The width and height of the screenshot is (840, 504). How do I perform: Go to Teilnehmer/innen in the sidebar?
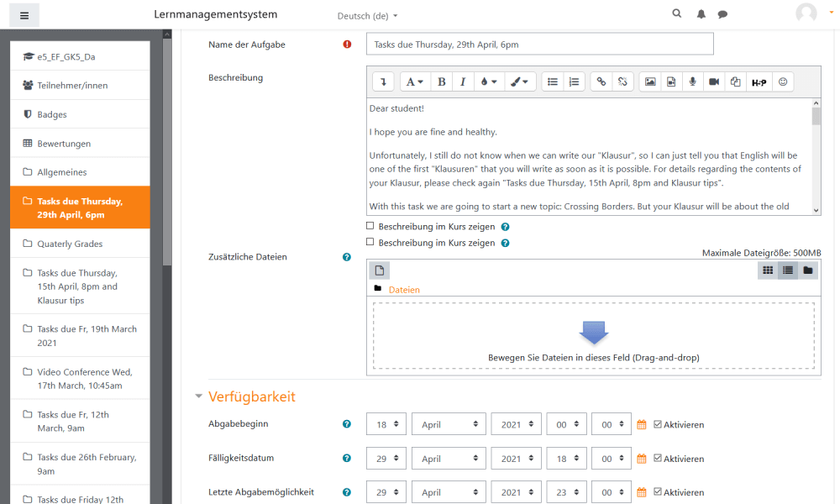tap(72, 86)
